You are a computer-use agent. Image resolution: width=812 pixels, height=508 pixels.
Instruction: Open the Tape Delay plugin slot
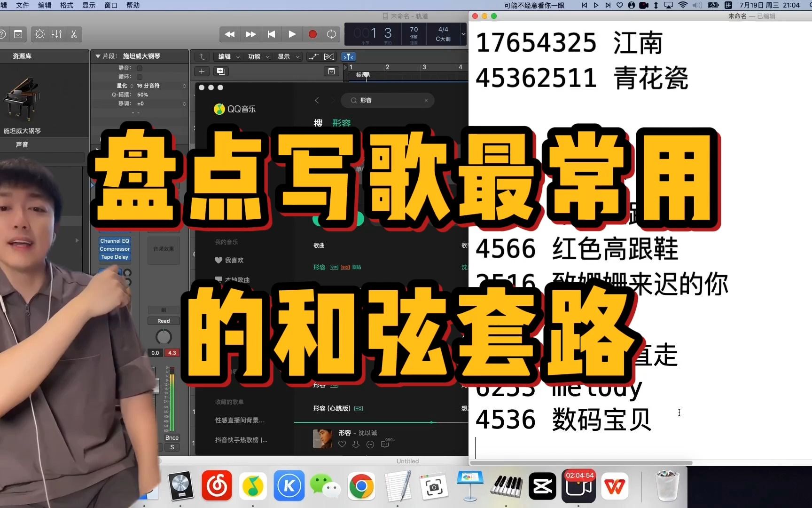115,257
